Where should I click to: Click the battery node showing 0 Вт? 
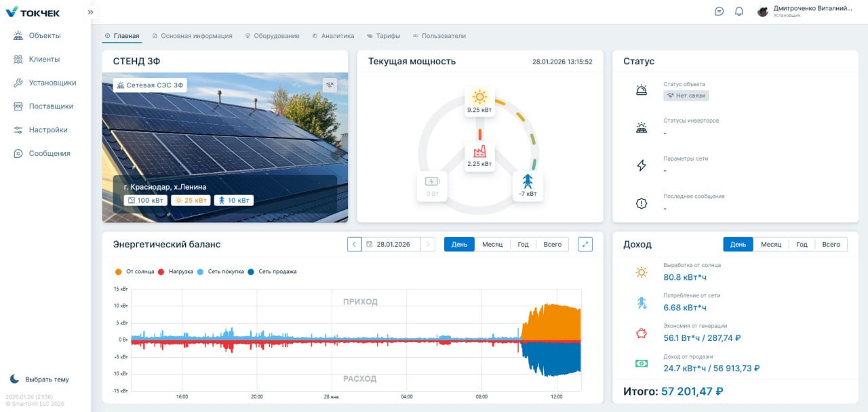pos(432,186)
